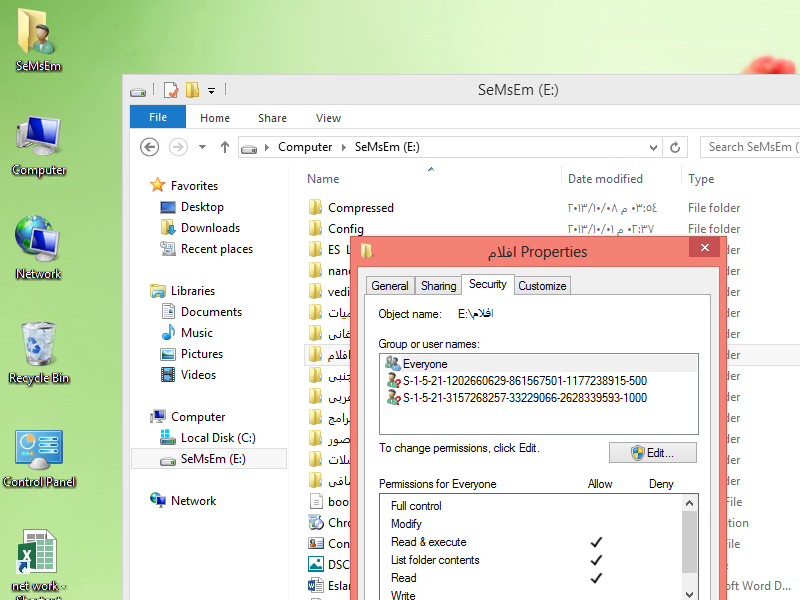The width and height of the screenshot is (800, 600).
Task: Click SeMsEm (E:) in the address bar path
Action: [x=387, y=147]
